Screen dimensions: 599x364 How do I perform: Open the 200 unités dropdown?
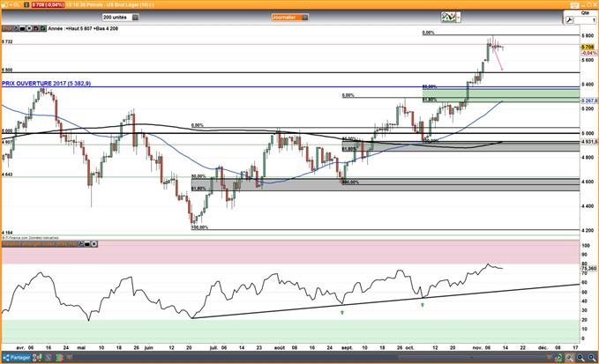pyautogui.click(x=120, y=17)
